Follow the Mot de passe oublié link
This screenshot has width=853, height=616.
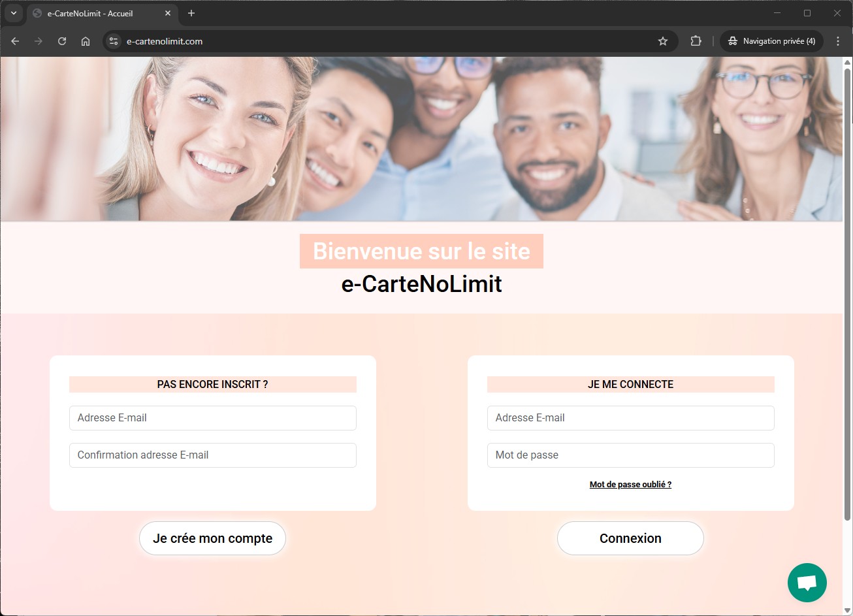[630, 485]
